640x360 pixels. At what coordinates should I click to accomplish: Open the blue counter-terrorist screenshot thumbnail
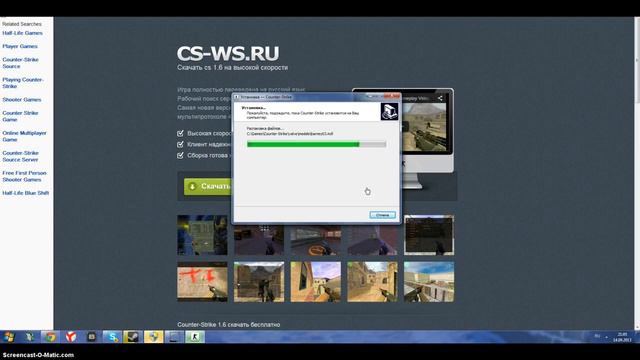click(202, 235)
